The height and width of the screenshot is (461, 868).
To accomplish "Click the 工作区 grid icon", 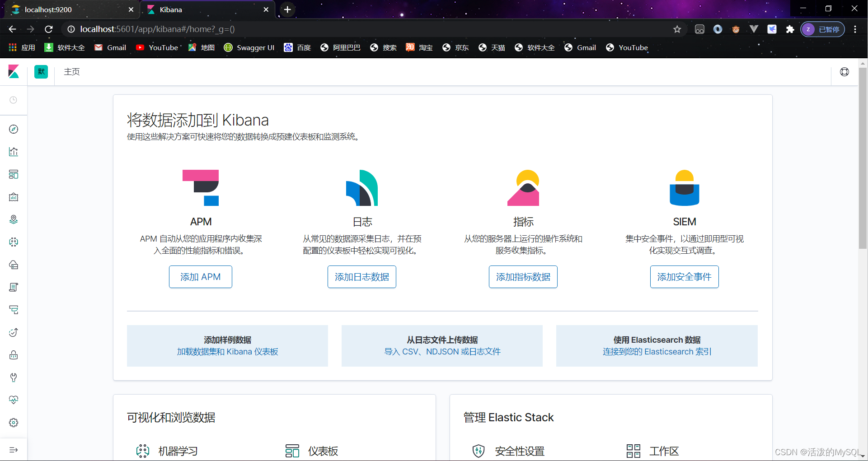I will pos(633,451).
